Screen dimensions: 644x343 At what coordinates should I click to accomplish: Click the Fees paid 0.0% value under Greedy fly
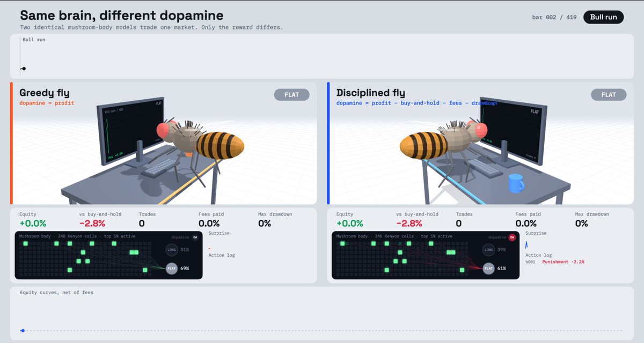pyautogui.click(x=209, y=223)
